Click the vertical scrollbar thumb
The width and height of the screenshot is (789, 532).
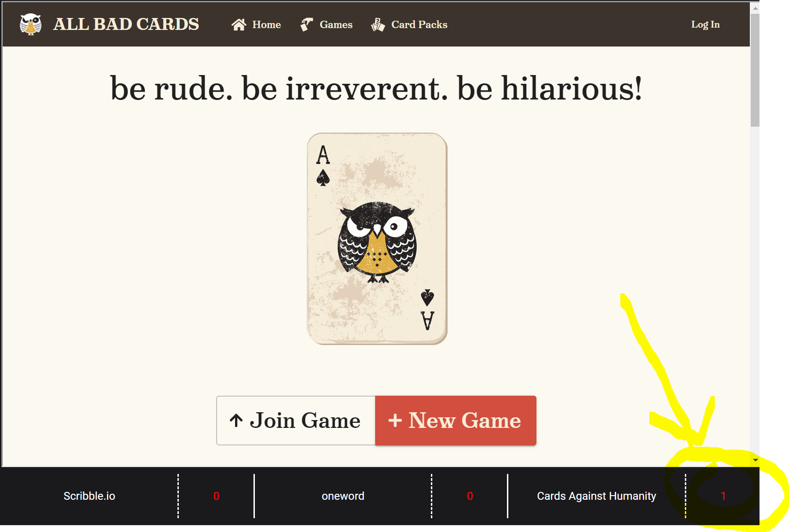(x=755, y=70)
